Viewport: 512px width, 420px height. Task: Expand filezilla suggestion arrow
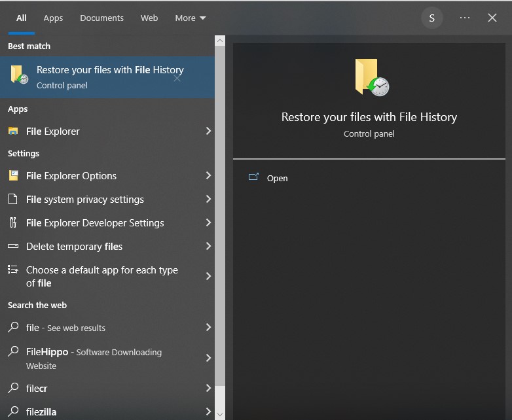tap(208, 411)
